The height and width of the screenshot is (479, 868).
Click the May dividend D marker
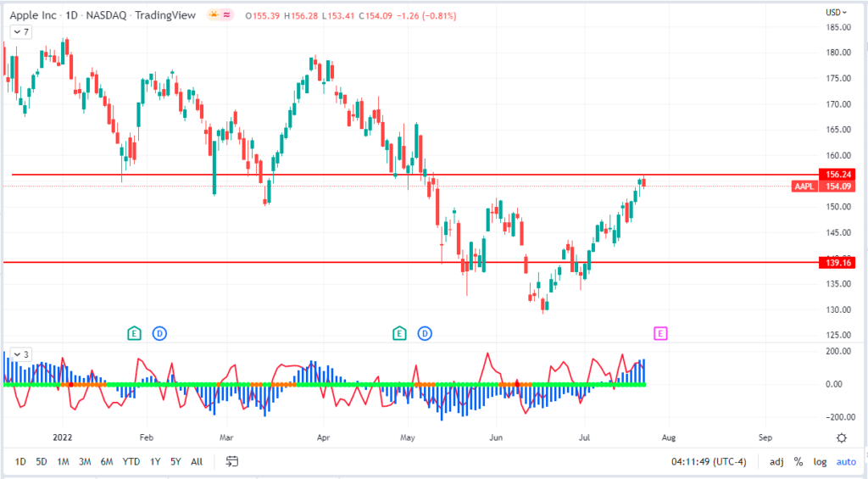tap(425, 333)
